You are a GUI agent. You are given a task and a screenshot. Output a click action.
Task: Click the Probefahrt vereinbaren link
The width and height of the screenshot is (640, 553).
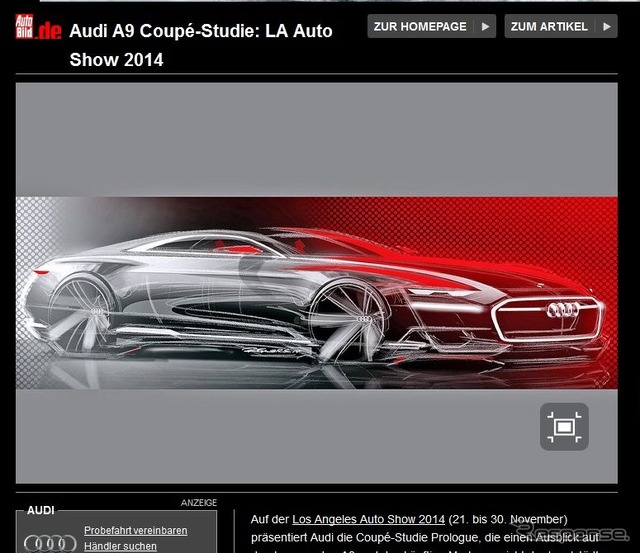click(x=136, y=531)
